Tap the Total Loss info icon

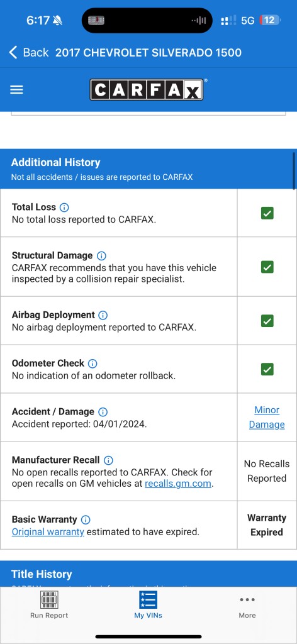(64, 208)
